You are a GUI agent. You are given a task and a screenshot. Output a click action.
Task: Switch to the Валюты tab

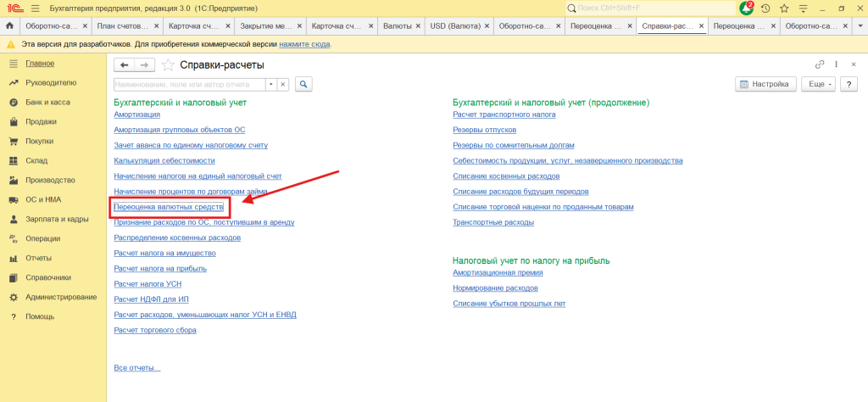pos(398,25)
